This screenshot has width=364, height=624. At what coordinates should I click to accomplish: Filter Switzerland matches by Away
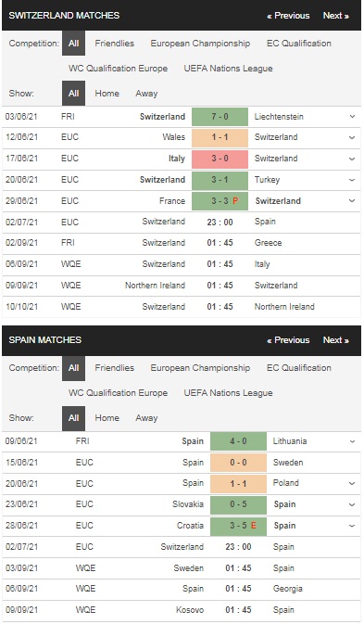coord(146,94)
